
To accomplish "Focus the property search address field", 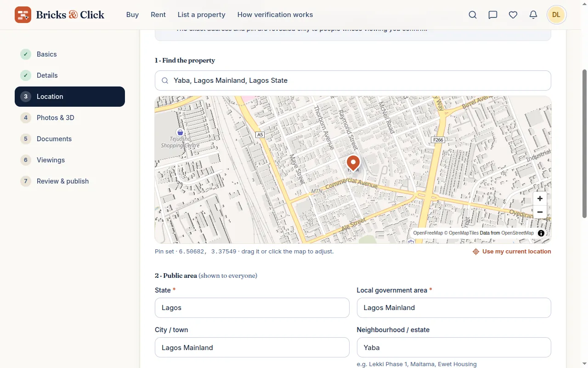I will point(353,80).
